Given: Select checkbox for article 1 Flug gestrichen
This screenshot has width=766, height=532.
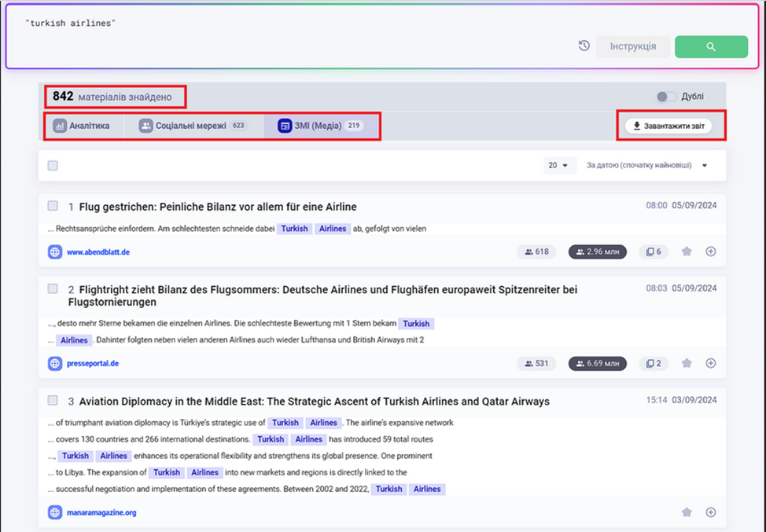Looking at the screenshot, I should 53,206.
